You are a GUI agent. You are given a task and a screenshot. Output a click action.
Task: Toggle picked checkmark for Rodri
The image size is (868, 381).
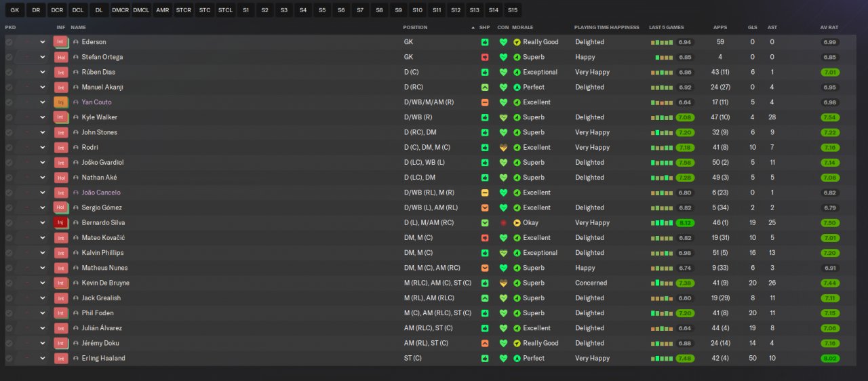coord(9,147)
